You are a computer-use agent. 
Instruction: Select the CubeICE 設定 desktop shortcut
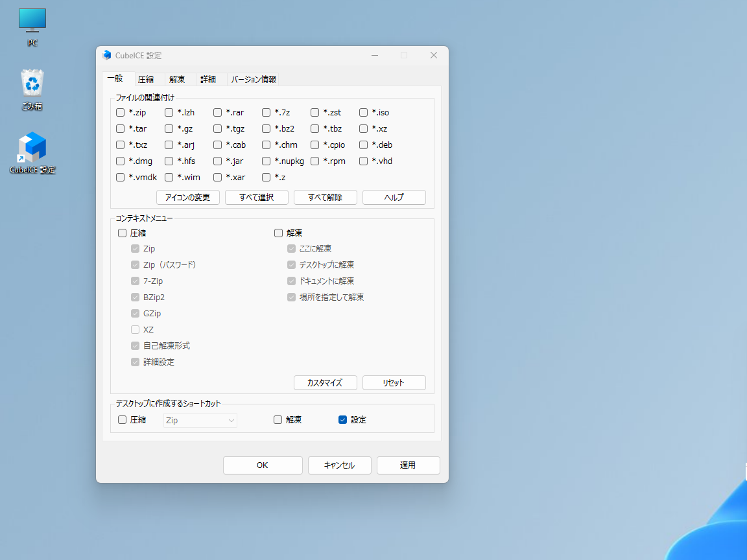click(32, 153)
